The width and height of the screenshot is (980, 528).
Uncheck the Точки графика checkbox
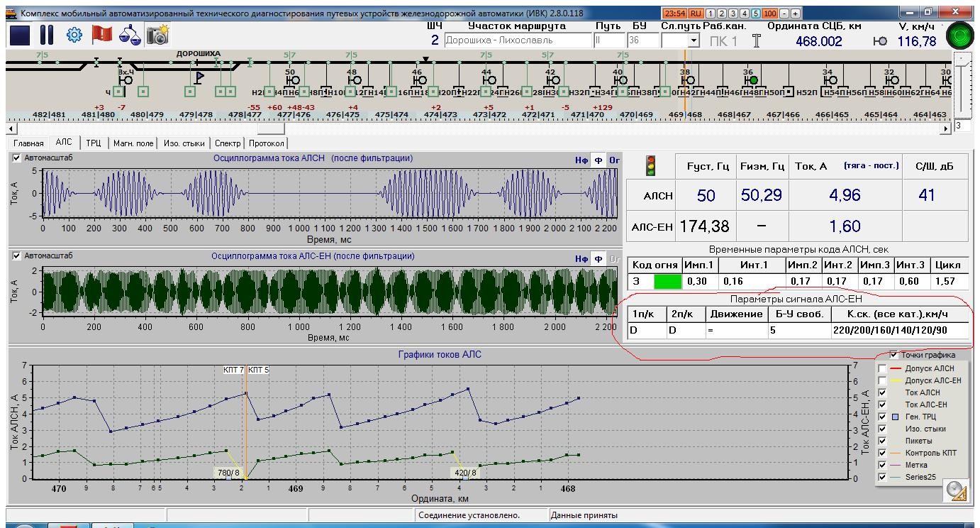coord(894,355)
